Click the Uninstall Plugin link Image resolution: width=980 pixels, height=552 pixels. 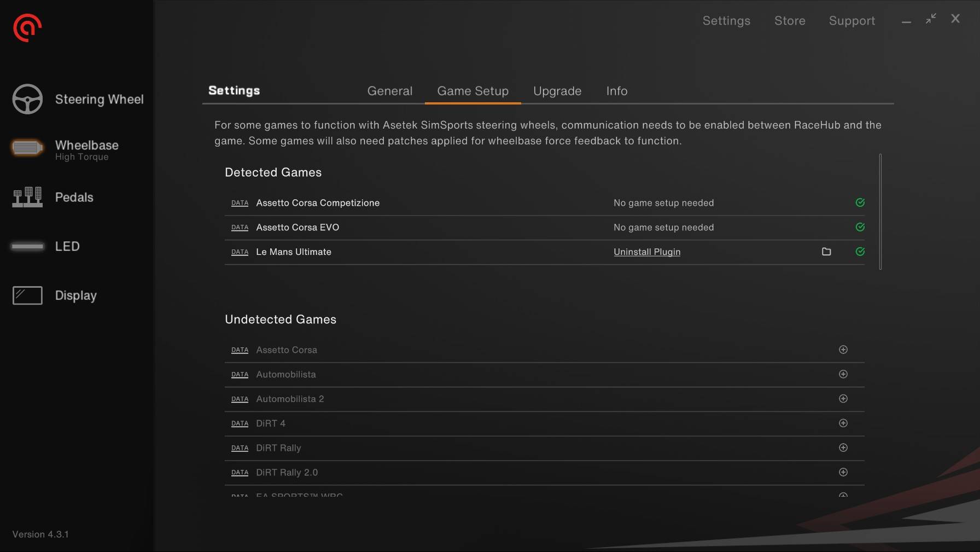646,252
